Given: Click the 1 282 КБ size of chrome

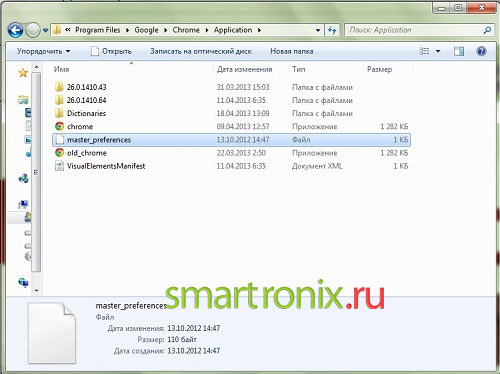Looking at the screenshot, I should 394,127.
